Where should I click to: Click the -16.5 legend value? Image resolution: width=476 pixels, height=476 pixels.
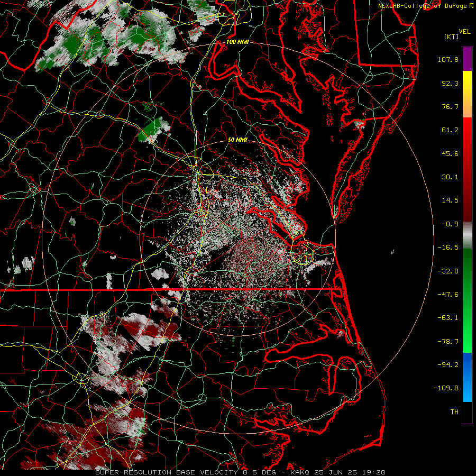click(448, 248)
